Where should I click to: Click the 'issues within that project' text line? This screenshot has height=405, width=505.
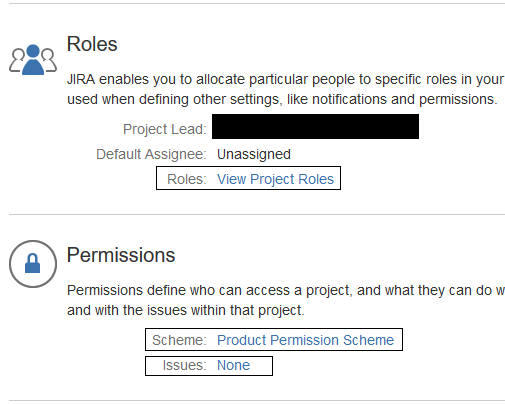186,310
